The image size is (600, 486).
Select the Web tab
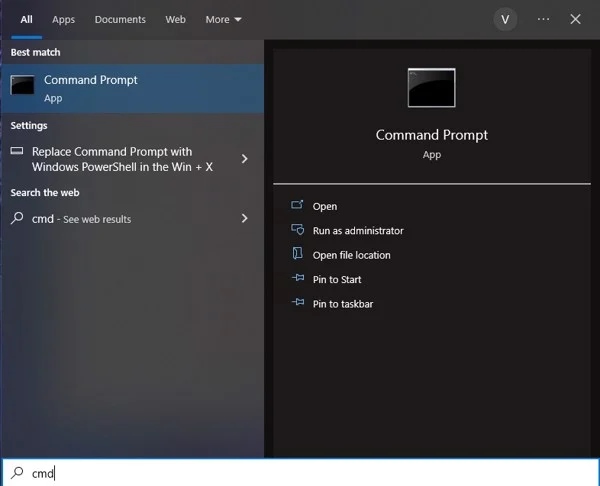[175, 20]
